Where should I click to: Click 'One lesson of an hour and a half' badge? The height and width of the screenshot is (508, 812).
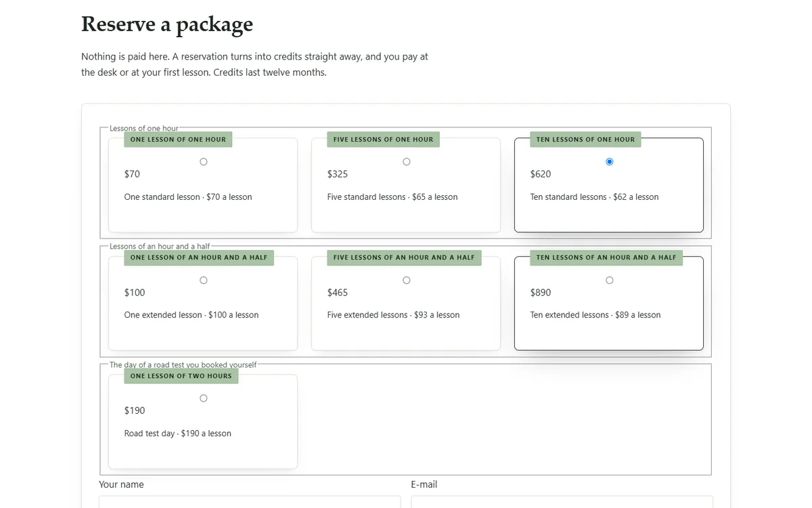tap(199, 257)
